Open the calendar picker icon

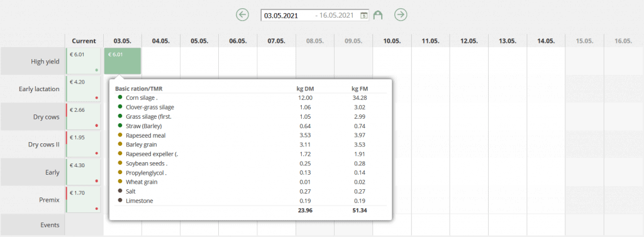click(x=364, y=16)
